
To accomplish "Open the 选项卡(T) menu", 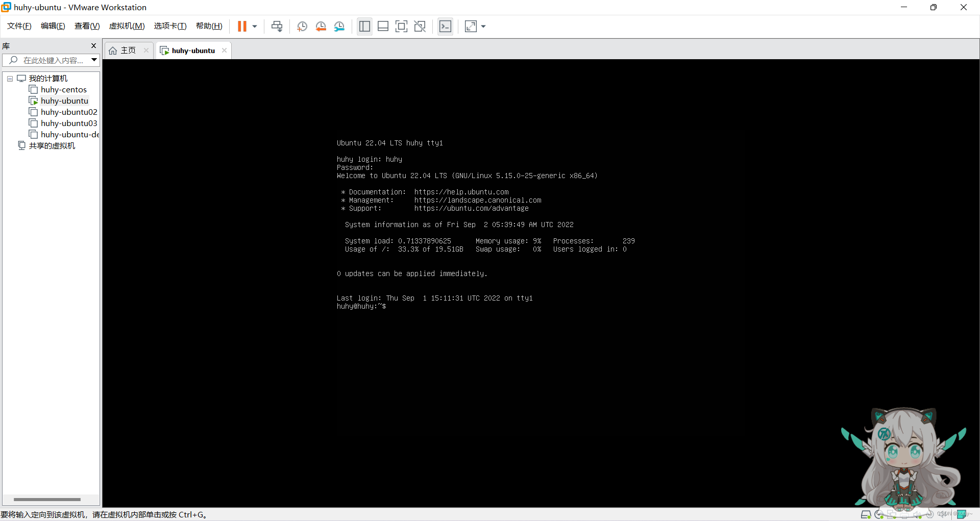I will click(x=170, y=26).
